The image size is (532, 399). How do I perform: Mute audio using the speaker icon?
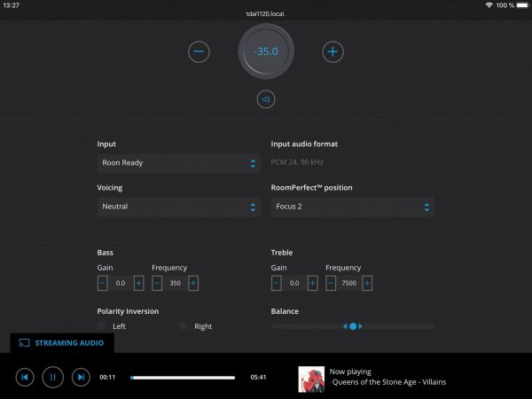coord(266,99)
